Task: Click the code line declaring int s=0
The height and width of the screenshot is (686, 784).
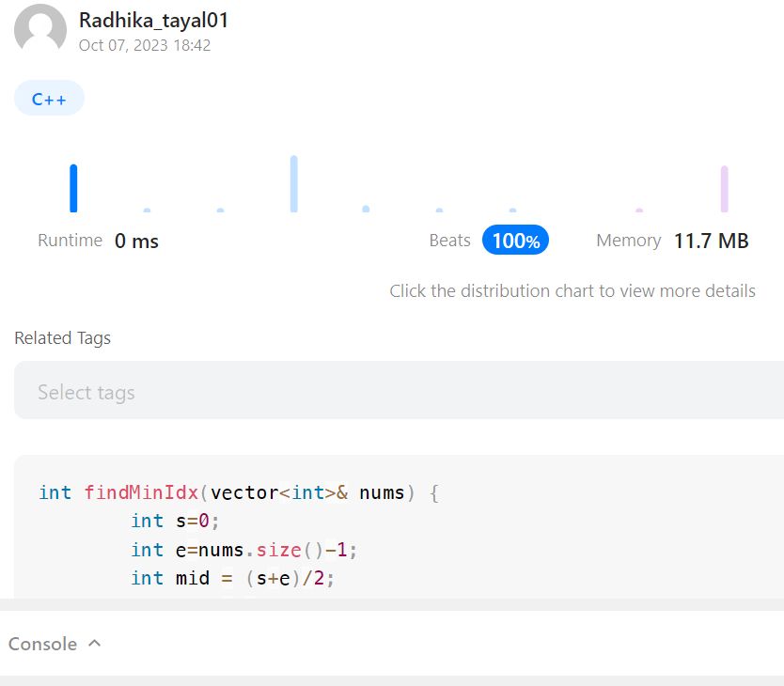Action: click(175, 521)
